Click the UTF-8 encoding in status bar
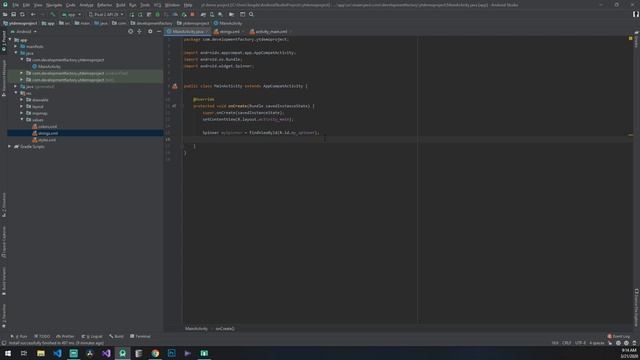 click(x=580, y=343)
